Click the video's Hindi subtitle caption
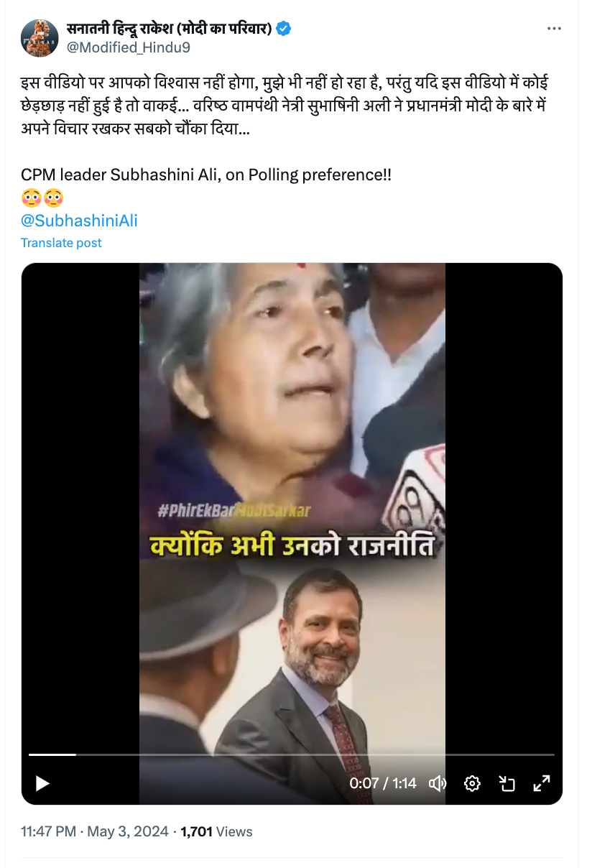The height and width of the screenshot is (868, 592). [291, 546]
